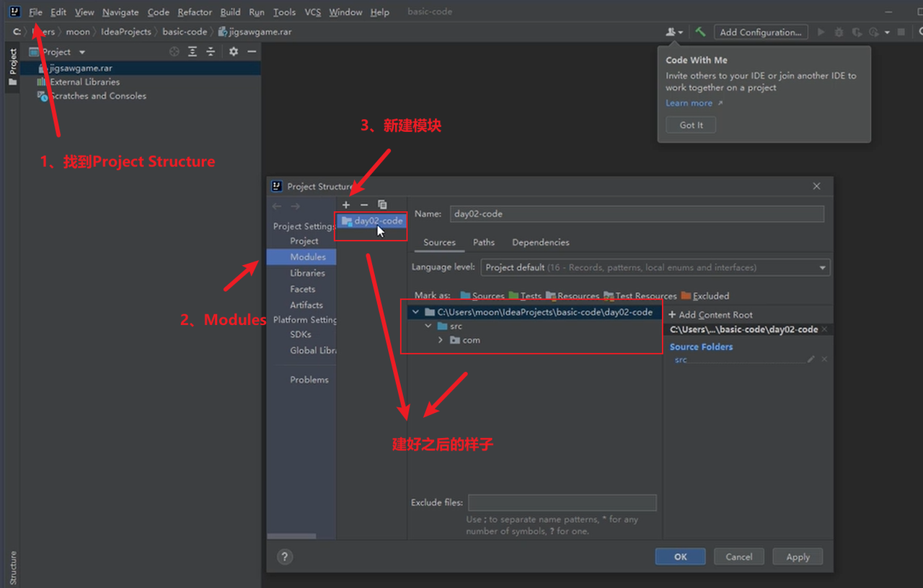The width and height of the screenshot is (923, 588).
Task: Click Got It in Code With Me popup
Action: (691, 125)
